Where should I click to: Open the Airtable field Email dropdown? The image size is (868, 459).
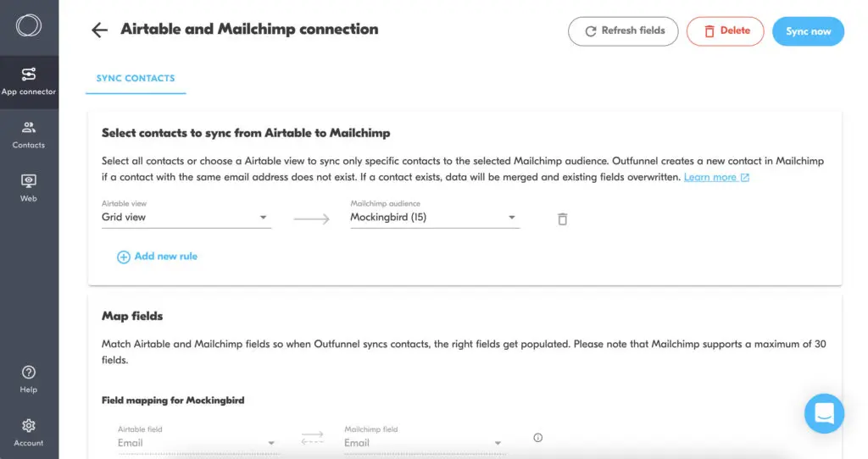click(x=271, y=443)
